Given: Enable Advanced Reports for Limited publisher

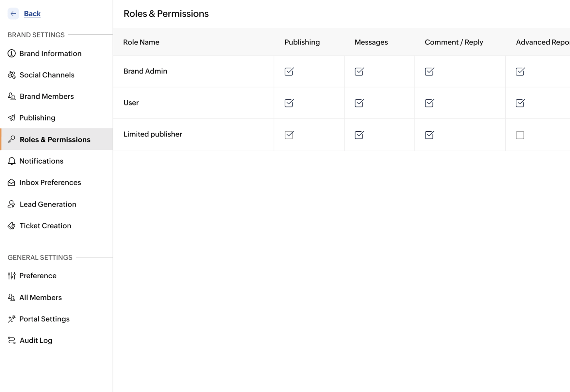Looking at the screenshot, I should click(520, 135).
